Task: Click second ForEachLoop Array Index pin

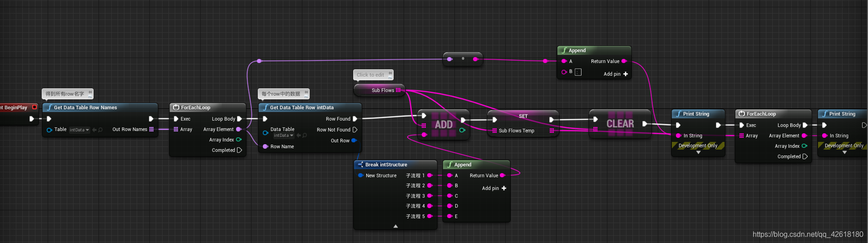Action: point(804,146)
